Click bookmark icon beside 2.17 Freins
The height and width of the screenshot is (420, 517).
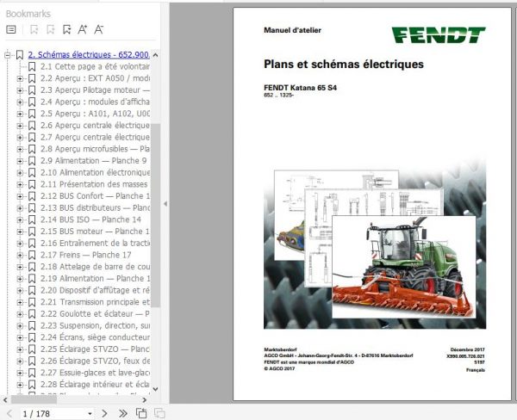pyautogui.click(x=32, y=255)
